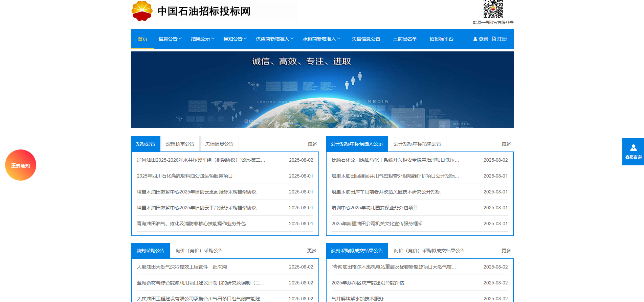The height and width of the screenshot is (302, 644).
Task: Open the 供应商新增准入 dropdown
Action: point(274,39)
